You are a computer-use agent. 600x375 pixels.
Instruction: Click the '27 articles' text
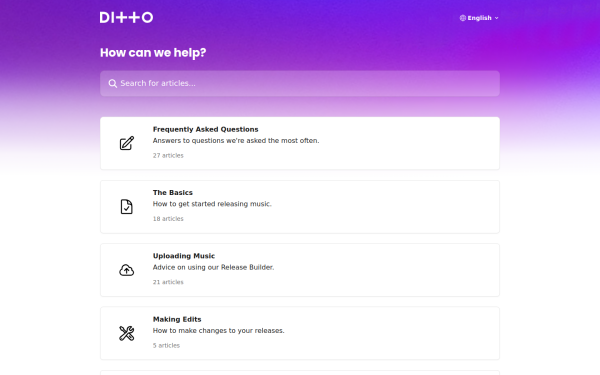168,155
